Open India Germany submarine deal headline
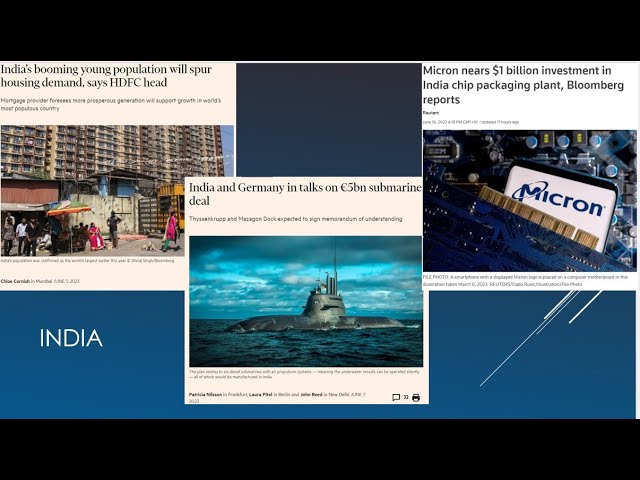This screenshot has width=640, height=480. 305,194
